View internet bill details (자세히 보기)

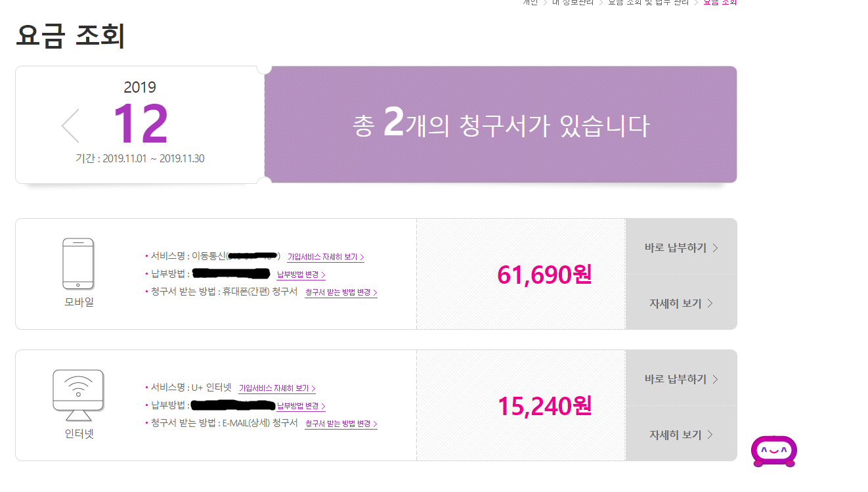click(681, 435)
